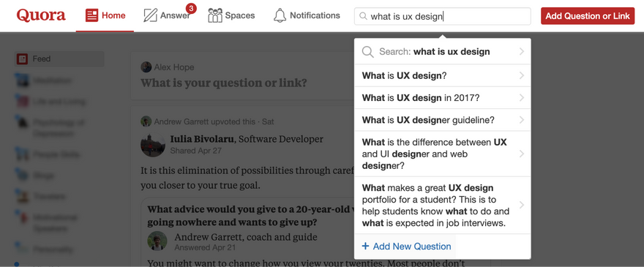
Task: Expand chevron for 'What is UX design in 2017?'
Action: (x=522, y=98)
